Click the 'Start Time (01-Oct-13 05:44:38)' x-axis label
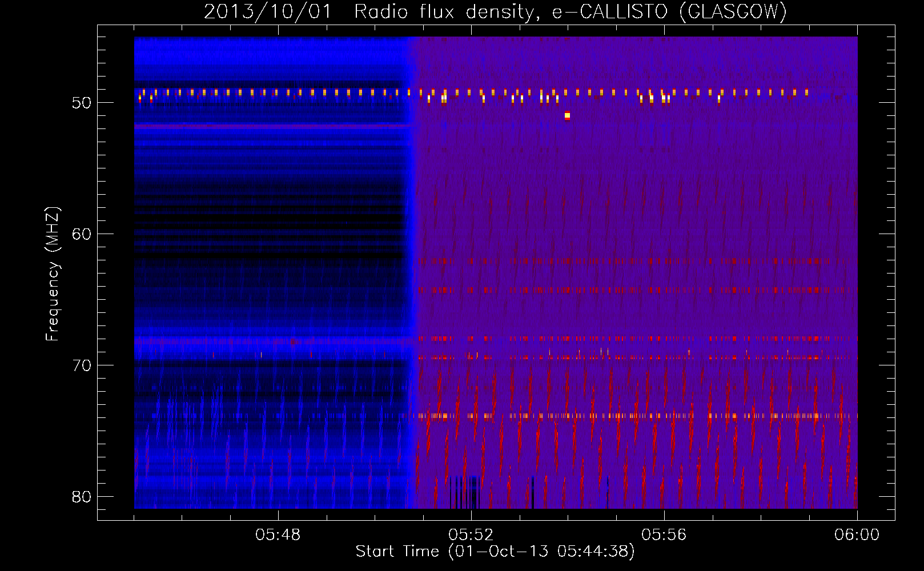The width and height of the screenshot is (924, 571). coord(495,552)
